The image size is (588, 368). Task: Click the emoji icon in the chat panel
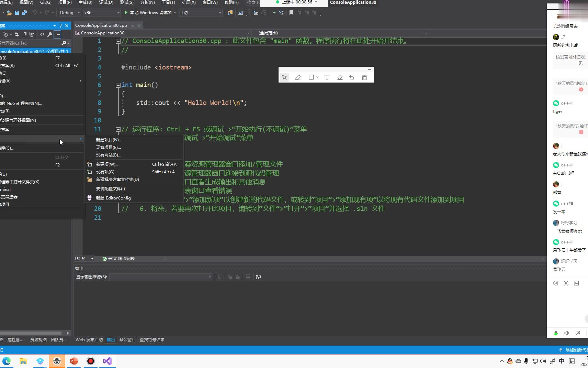(555, 283)
